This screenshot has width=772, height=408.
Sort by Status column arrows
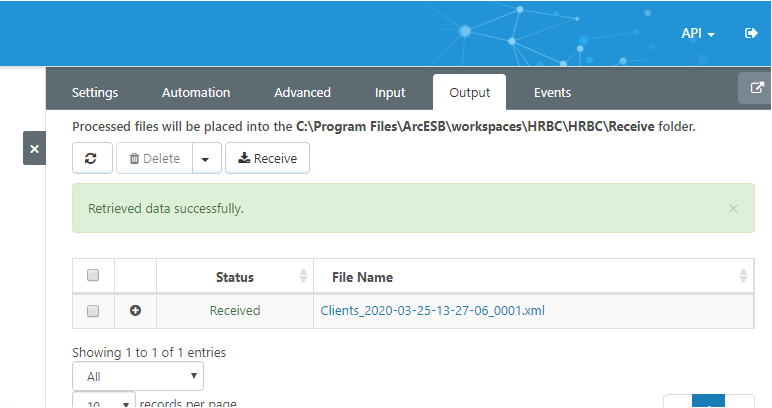point(303,277)
